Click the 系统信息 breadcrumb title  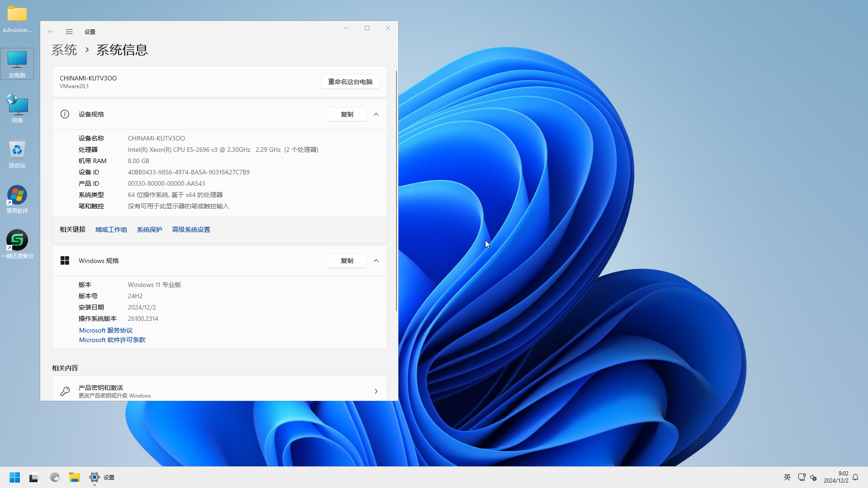[122, 50]
